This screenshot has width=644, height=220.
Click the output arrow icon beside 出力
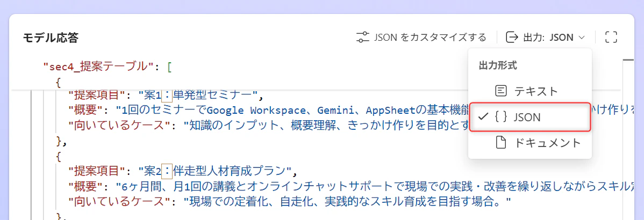click(x=512, y=37)
